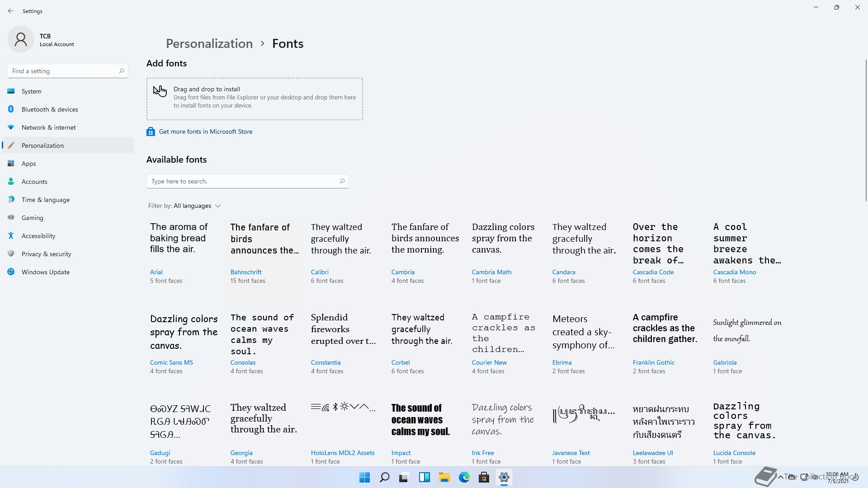This screenshot has width=868, height=488.
Task: Click the Network wifi icon in sidebar
Action: [11, 127]
